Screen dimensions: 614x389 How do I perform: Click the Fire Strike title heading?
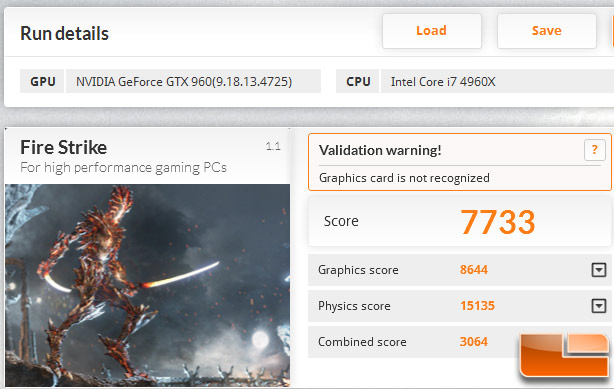pos(63,148)
